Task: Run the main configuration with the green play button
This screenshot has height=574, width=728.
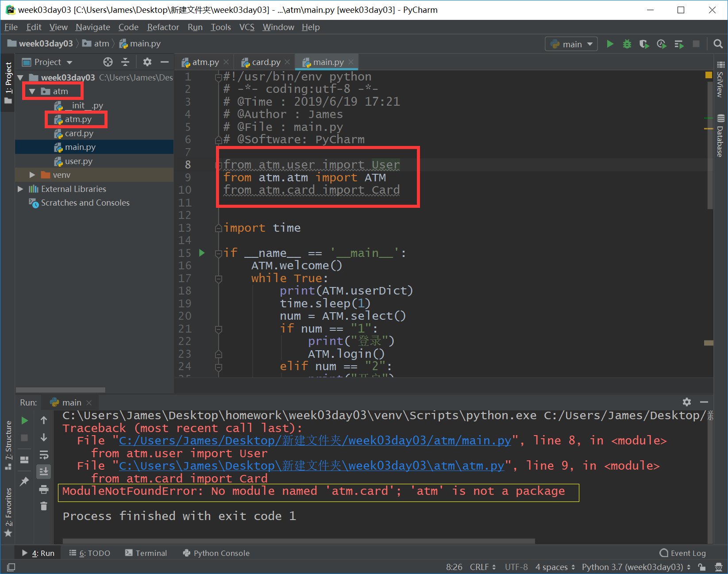Action: click(610, 44)
